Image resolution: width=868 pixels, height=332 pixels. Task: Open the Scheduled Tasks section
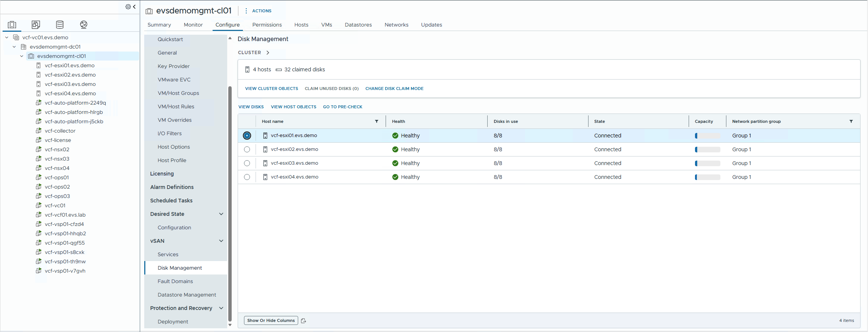171,201
